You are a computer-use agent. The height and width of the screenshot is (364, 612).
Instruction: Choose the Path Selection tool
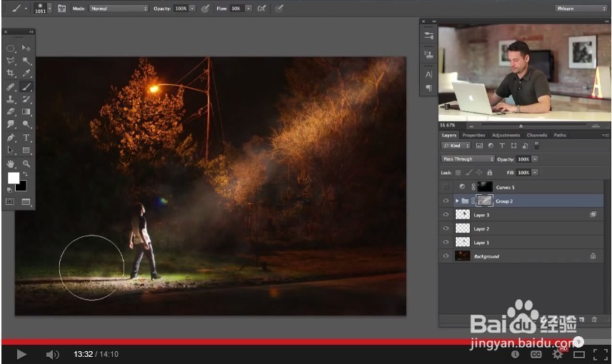coord(11,150)
